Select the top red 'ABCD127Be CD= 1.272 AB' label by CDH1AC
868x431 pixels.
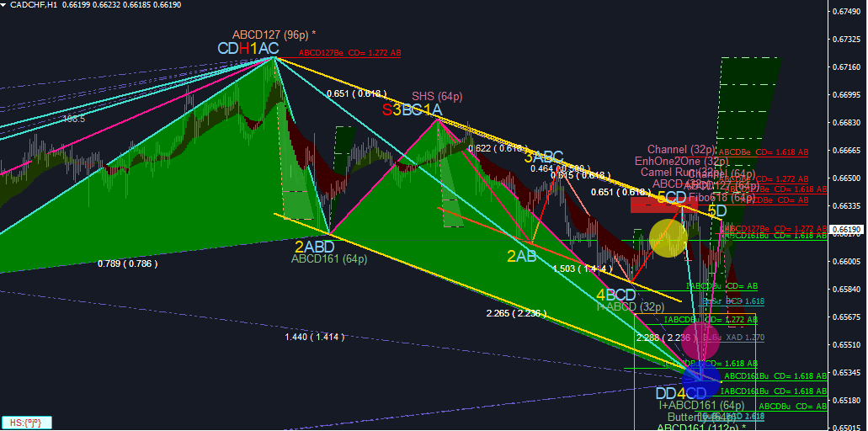tap(350, 53)
